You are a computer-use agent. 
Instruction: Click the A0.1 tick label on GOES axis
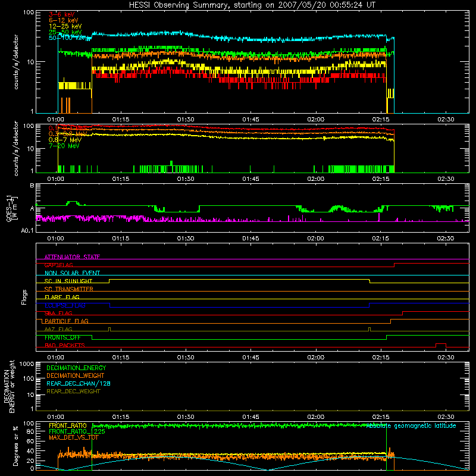click(27, 231)
